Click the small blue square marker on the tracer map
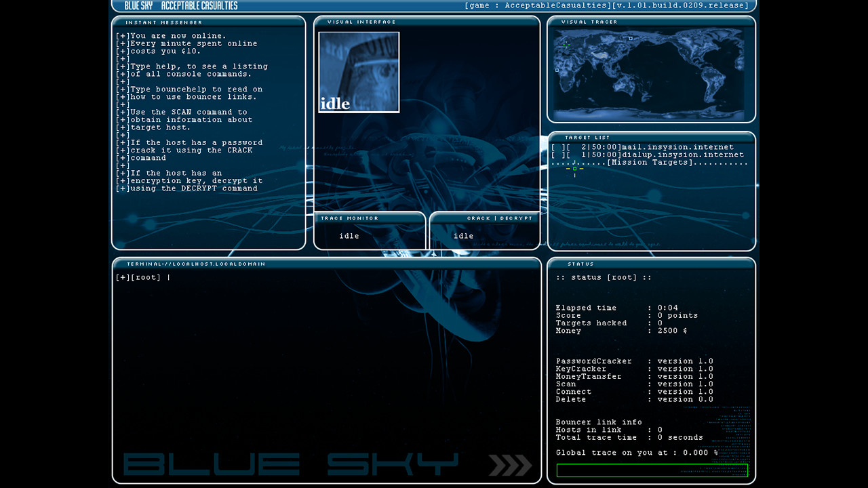The height and width of the screenshot is (488, 868). click(630, 38)
